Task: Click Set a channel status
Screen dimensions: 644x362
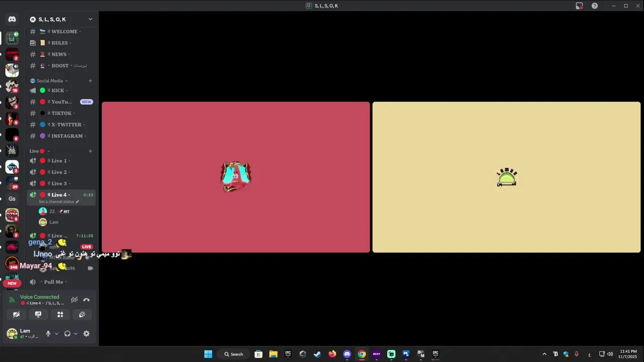Action: [x=59, y=202]
